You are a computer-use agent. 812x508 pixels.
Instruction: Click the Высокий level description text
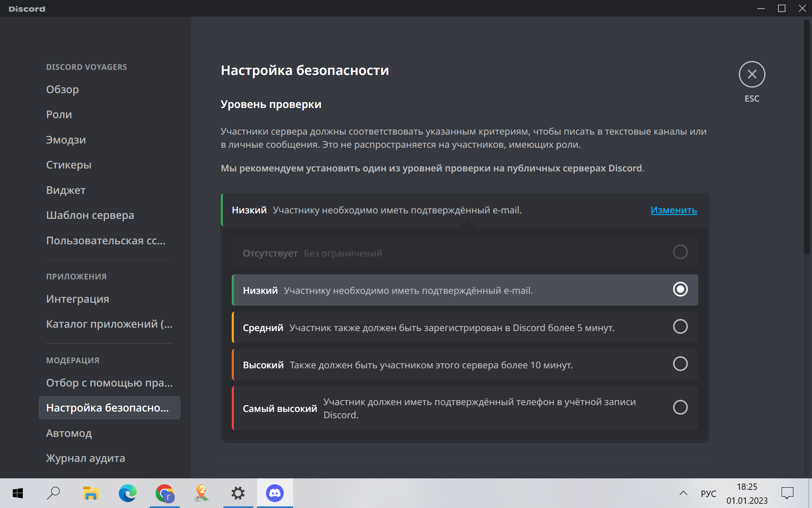pyautogui.click(x=431, y=365)
